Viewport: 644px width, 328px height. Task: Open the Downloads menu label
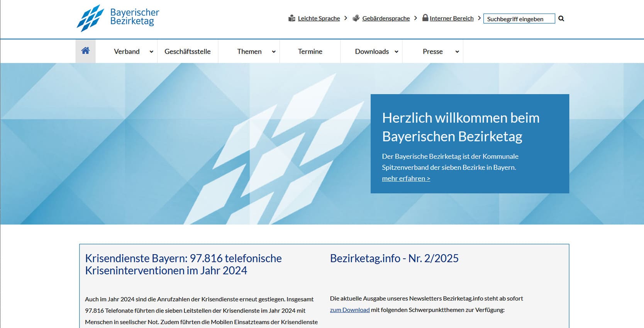coord(371,51)
